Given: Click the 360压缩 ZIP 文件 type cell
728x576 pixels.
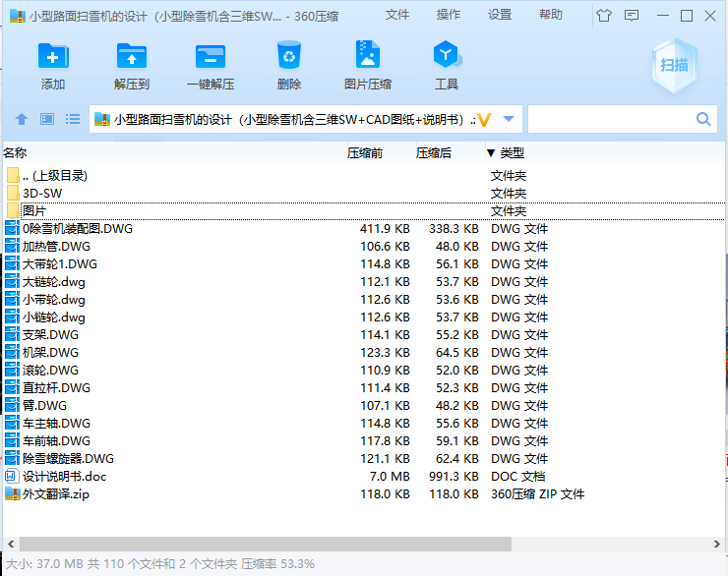Looking at the screenshot, I should click(538, 493).
